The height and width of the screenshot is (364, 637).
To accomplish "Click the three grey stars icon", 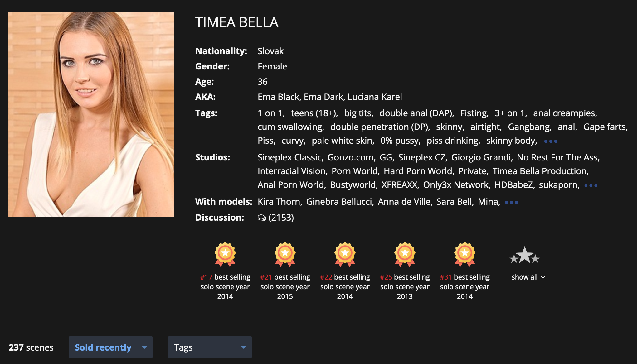I will coord(524,256).
